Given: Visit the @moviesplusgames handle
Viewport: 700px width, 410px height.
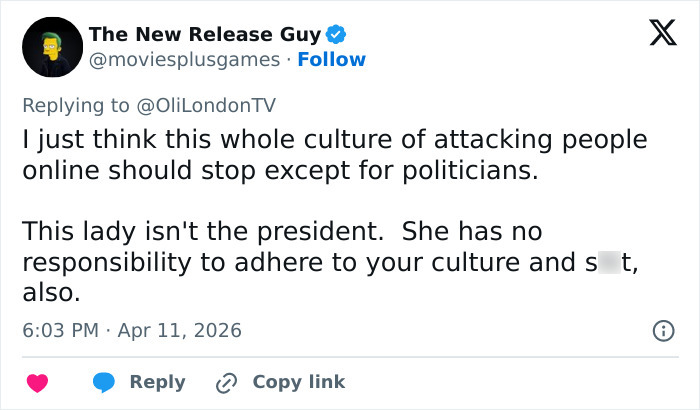Looking at the screenshot, I should coord(185,59).
